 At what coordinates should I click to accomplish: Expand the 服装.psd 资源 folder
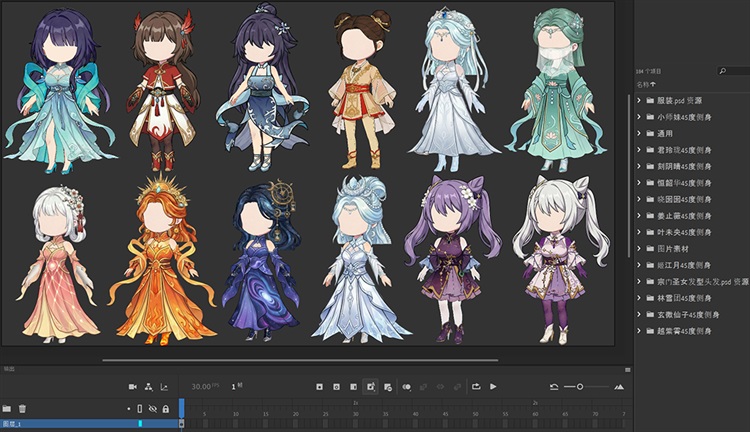coord(639,101)
